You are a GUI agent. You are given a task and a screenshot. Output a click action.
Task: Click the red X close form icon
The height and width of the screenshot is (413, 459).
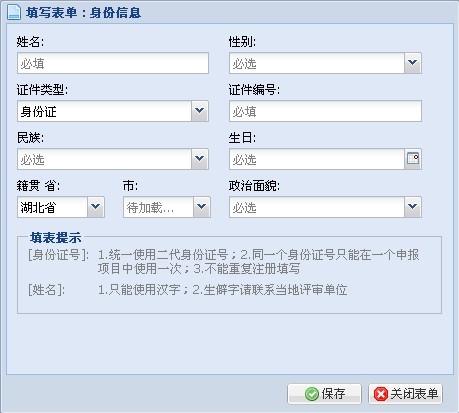tap(381, 394)
